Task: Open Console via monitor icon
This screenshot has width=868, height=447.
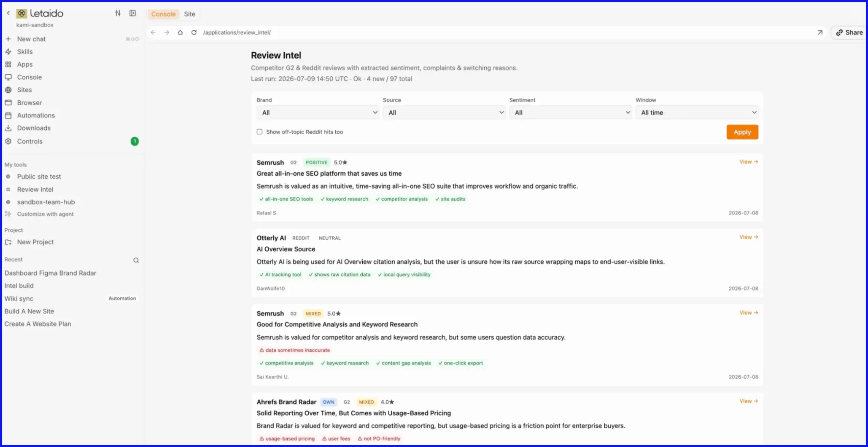Action: point(8,77)
